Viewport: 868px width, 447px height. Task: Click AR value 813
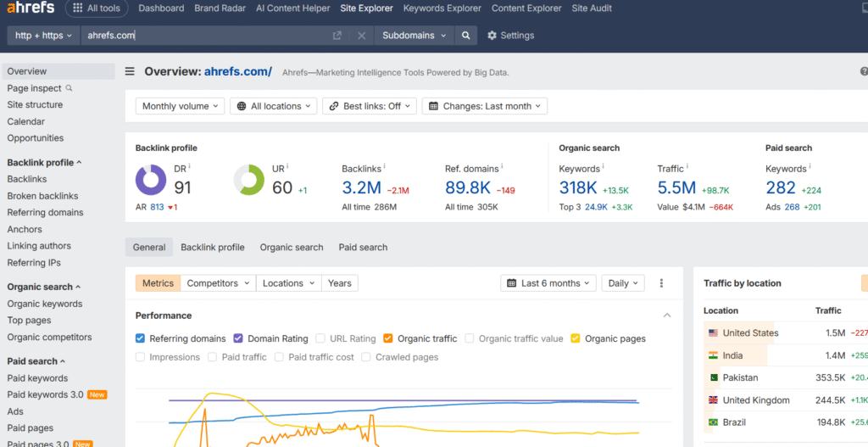tap(157, 207)
